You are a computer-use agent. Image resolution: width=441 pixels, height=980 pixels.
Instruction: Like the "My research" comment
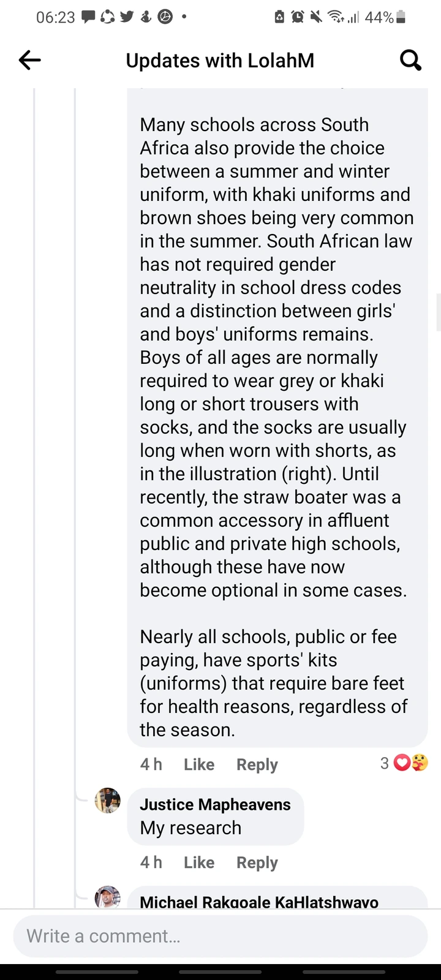199,862
